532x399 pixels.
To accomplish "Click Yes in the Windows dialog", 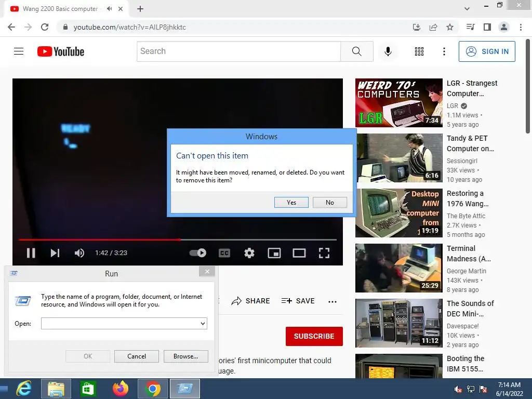I will 291,202.
